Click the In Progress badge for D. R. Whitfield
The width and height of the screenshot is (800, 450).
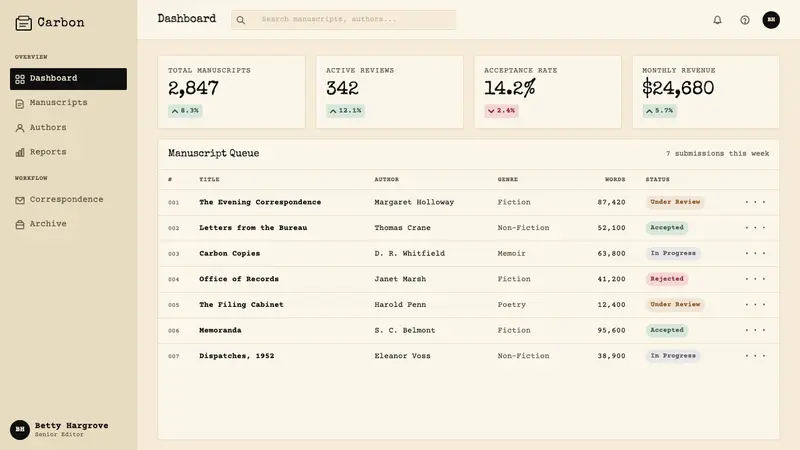(x=673, y=253)
